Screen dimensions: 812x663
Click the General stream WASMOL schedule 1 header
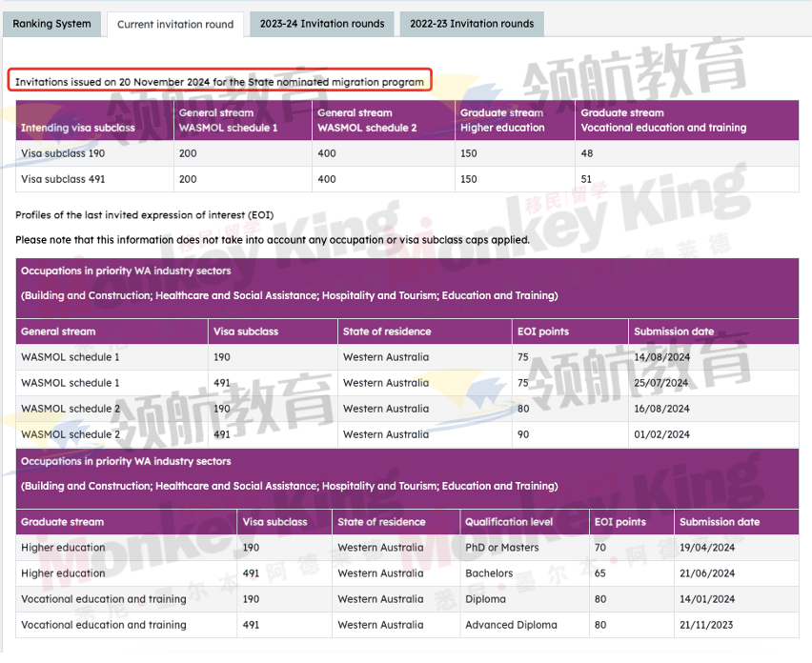tap(229, 120)
